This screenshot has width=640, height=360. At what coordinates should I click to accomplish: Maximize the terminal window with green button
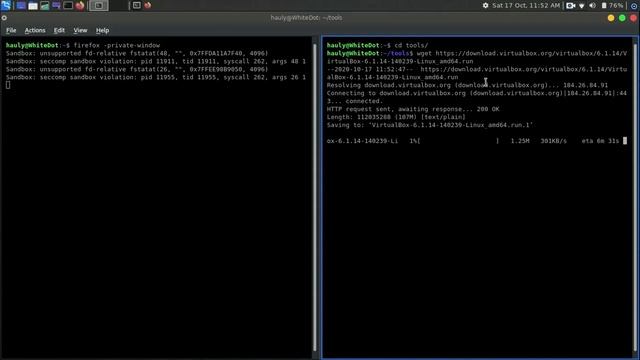pos(622,18)
